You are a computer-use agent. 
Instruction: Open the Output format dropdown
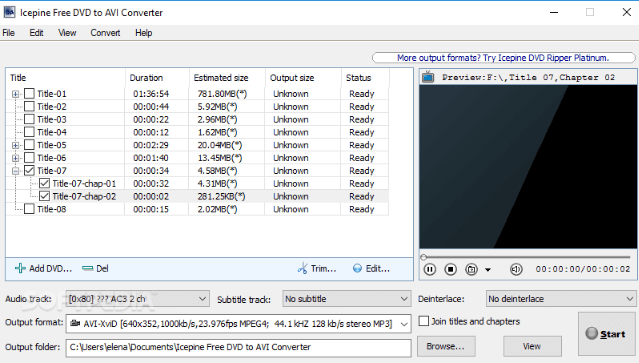238,323
